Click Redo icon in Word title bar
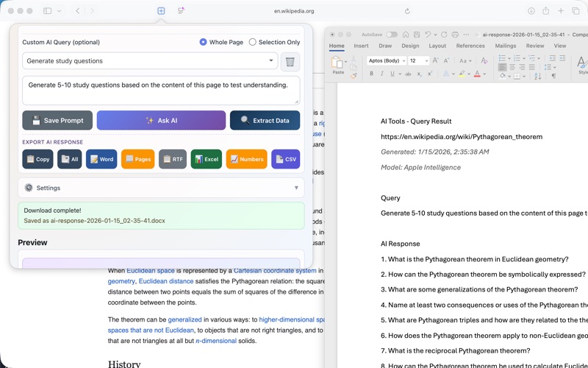 point(444,35)
